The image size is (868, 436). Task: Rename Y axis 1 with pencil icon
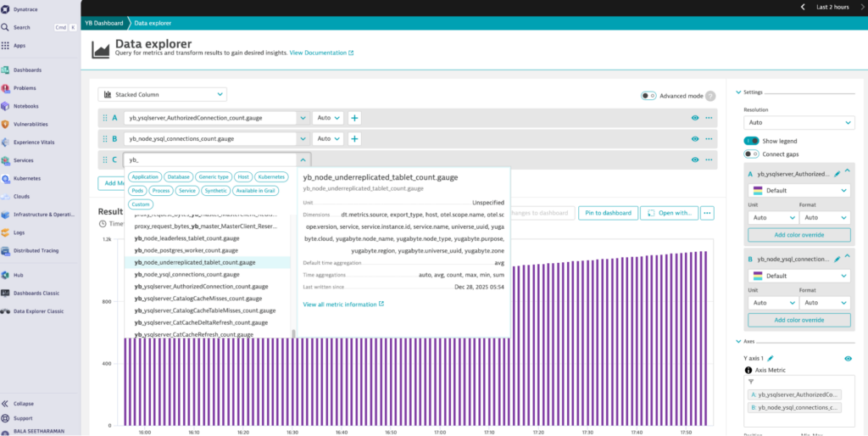(x=770, y=359)
